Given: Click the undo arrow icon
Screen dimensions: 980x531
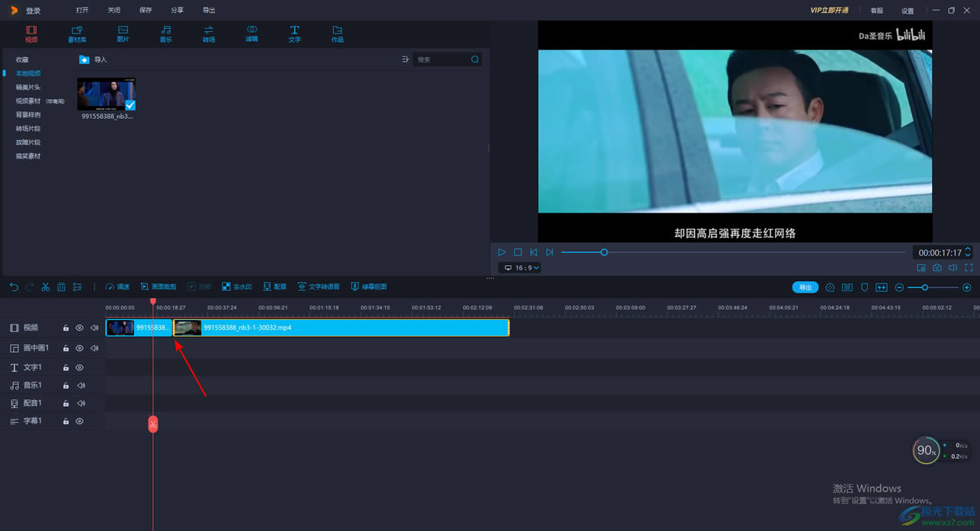Looking at the screenshot, I should point(14,287).
